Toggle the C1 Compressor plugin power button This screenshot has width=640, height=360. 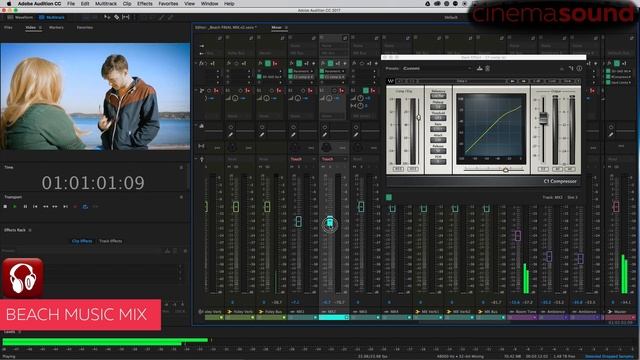tap(389, 197)
